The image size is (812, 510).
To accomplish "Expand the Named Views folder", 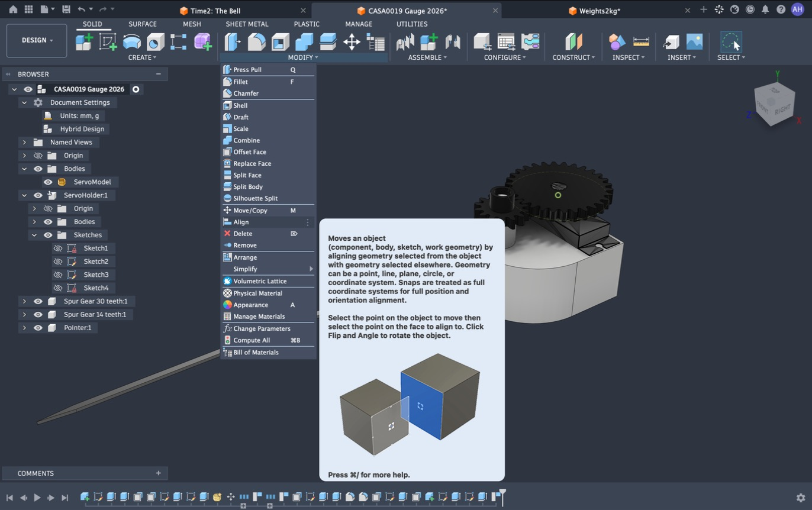I will (x=24, y=143).
